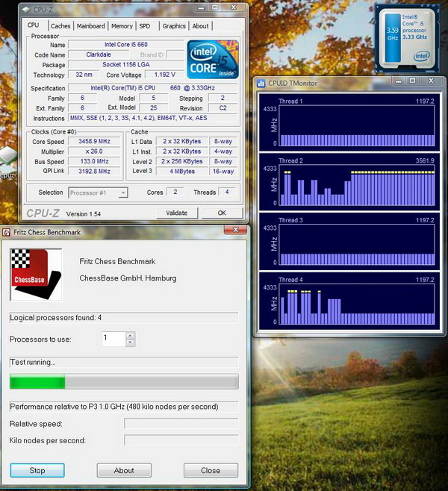
Task: Click the Intel Core i5 inside logo
Action: (x=213, y=59)
